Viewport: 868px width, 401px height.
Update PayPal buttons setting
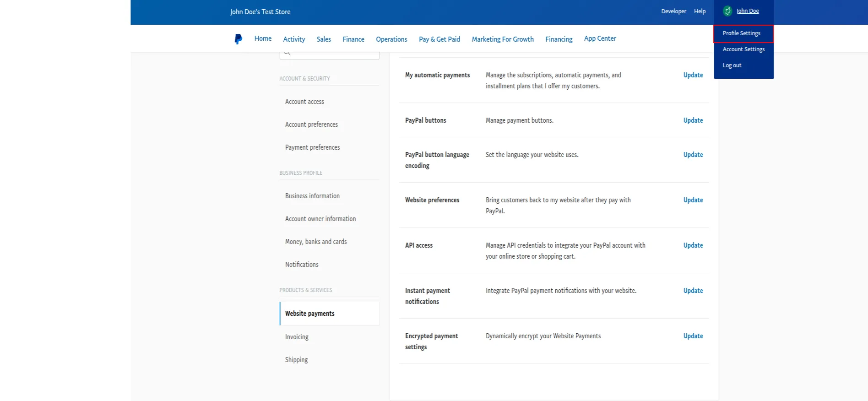[693, 120]
